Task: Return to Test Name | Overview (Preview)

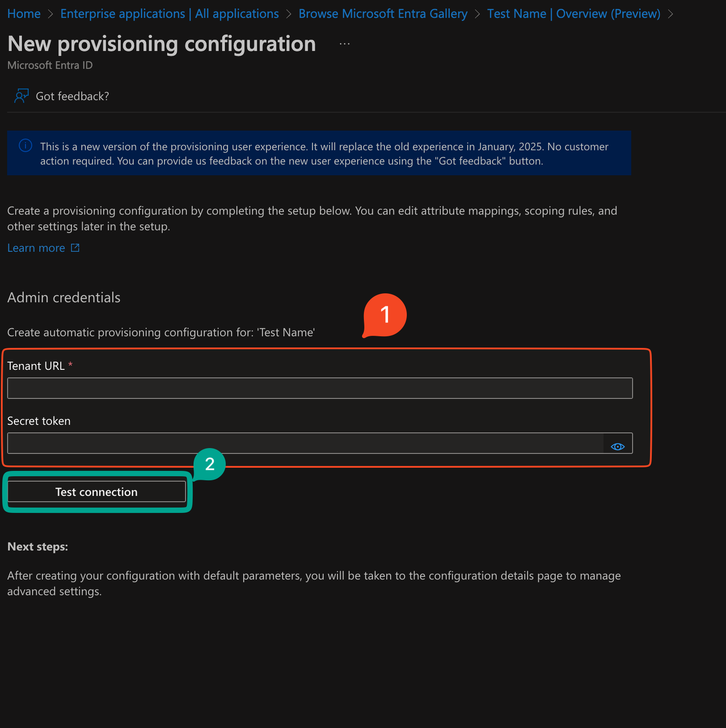Action: pos(574,14)
